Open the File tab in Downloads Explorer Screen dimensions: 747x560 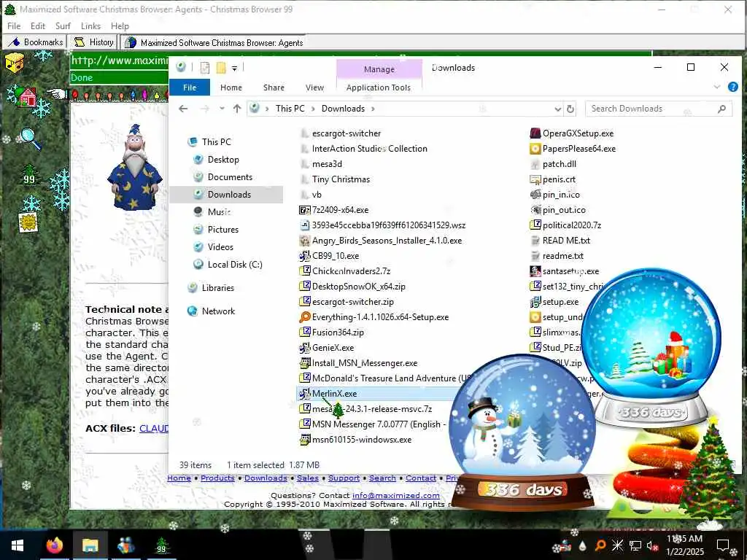tap(190, 87)
